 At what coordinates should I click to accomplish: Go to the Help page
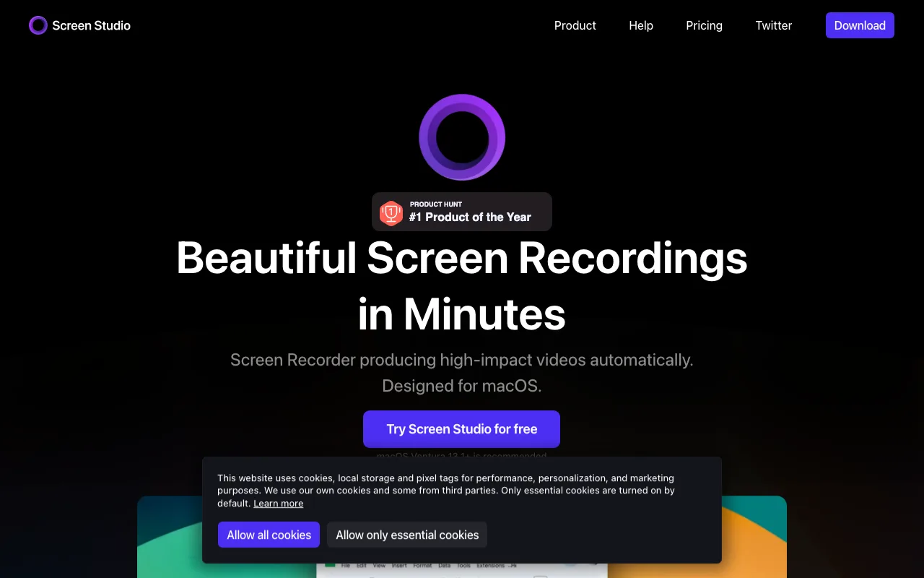(641, 25)
